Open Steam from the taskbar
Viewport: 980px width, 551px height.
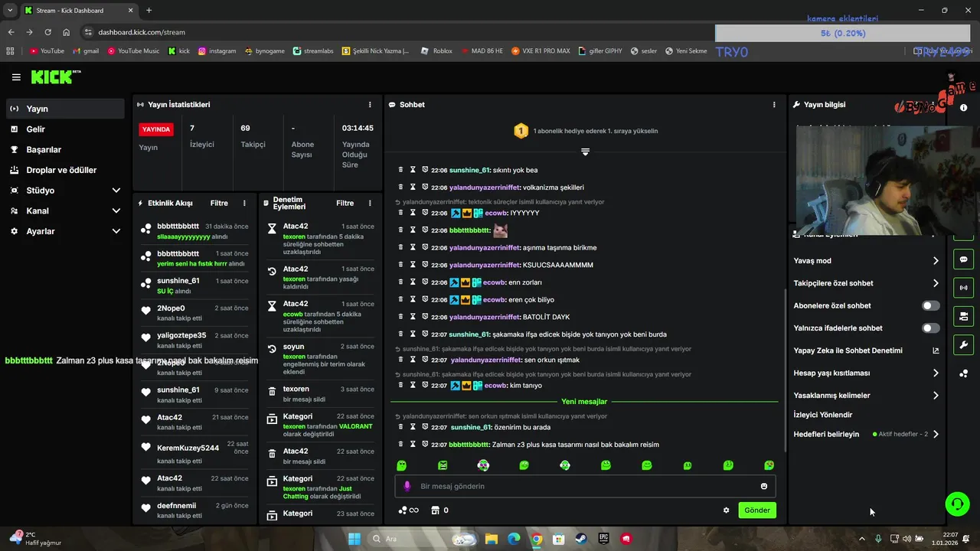click(581, 539)
